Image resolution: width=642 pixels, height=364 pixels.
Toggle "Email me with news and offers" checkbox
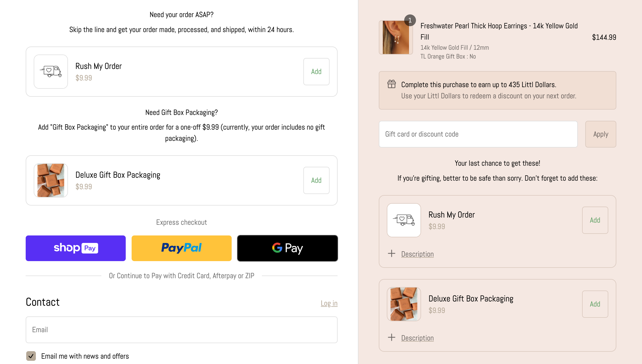tap(31, 356)
